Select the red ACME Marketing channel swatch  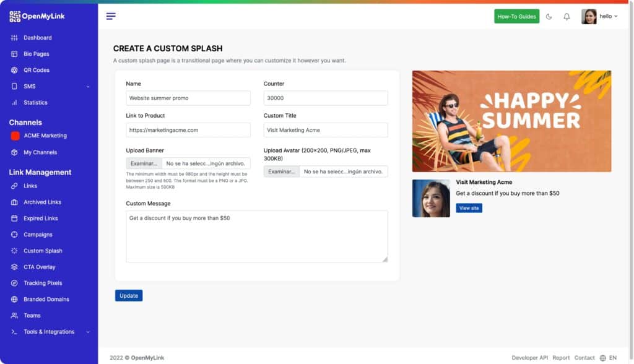point(15,136)
